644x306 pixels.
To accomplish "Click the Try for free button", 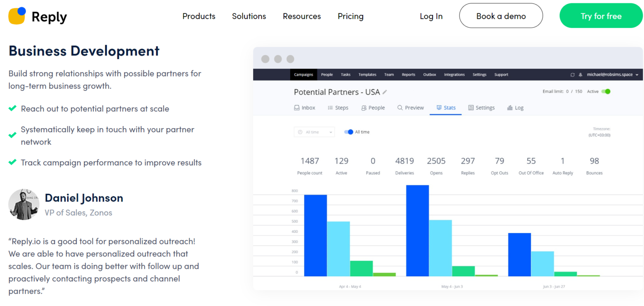I will click(x=601, y=16).
